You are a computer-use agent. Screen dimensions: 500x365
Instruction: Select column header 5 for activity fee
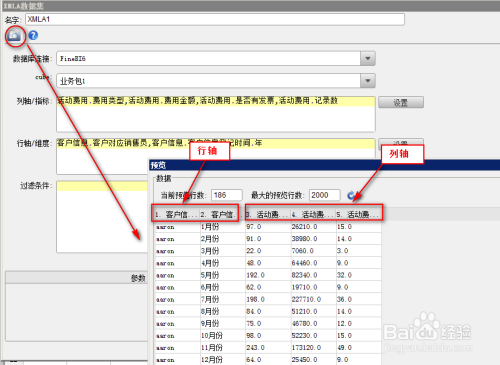click(x=359, y=214)
